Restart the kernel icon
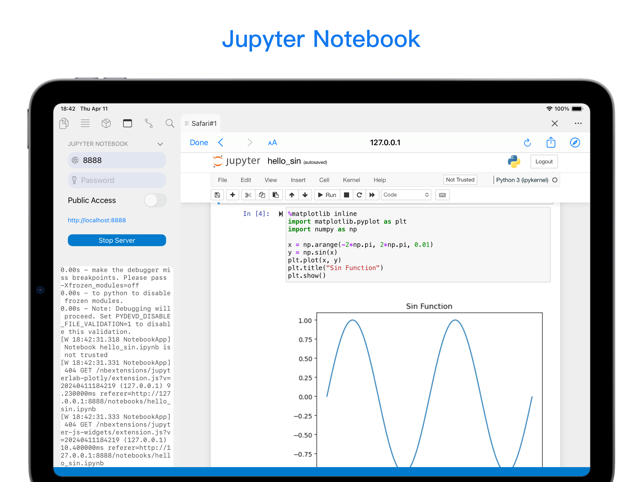Image resolution: width=643 pixels, height=482 pixels. tap(359, 195)
